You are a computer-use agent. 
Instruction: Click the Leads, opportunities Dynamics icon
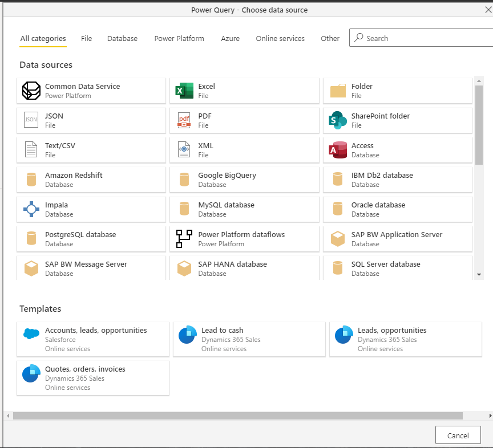(x=344, y=335)
